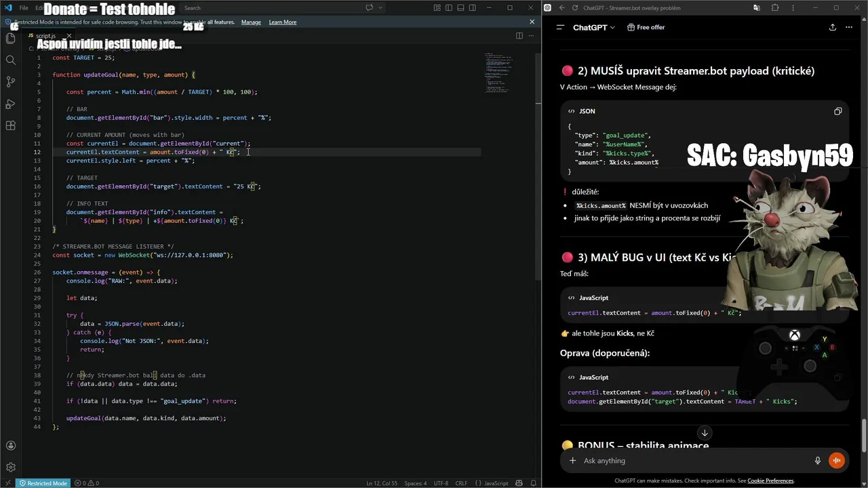Viewport: 868px width, 488px height.
Task: Open ChatGPT conversation options ellipsis
Action: [x=849, y=27]
